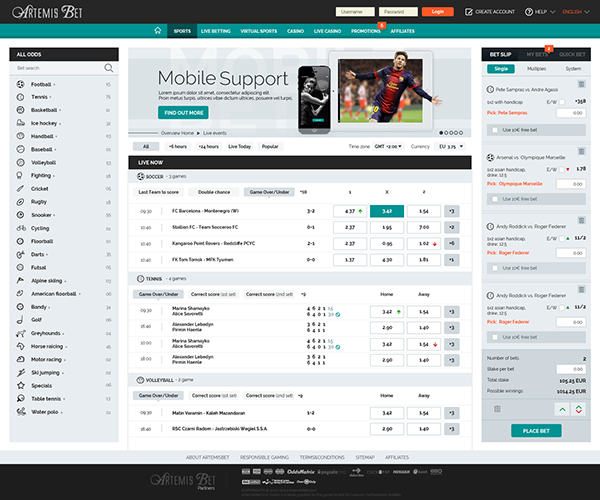Expand more markets for RSC Czarni Radom match
The image size is (600, 500).
click(452, 429)
